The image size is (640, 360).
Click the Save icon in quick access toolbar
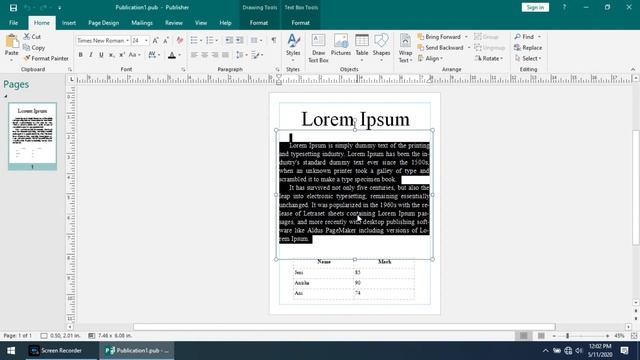coord(13,7)
